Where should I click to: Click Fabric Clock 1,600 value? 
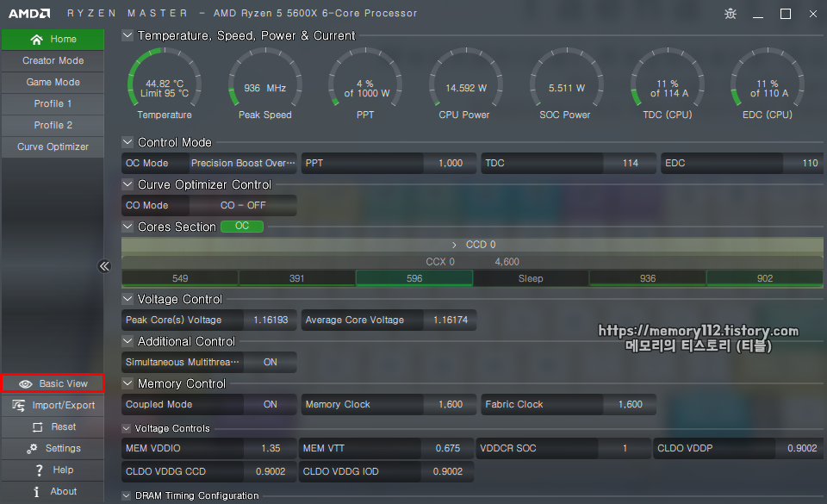pyautogui.click(x=630, y=404)
